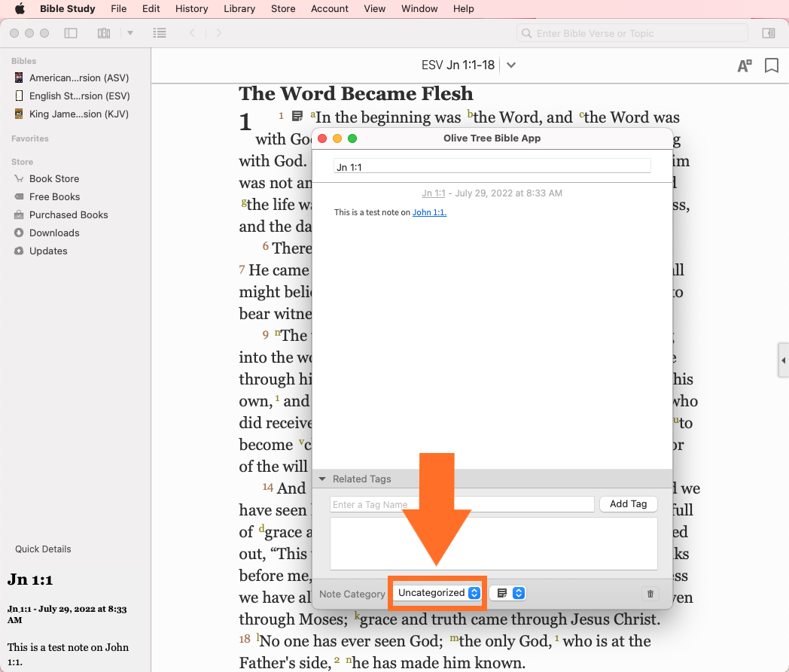Open Book Store from the sidebar
This screenshot has width=789, height=672.
[54, 178]
